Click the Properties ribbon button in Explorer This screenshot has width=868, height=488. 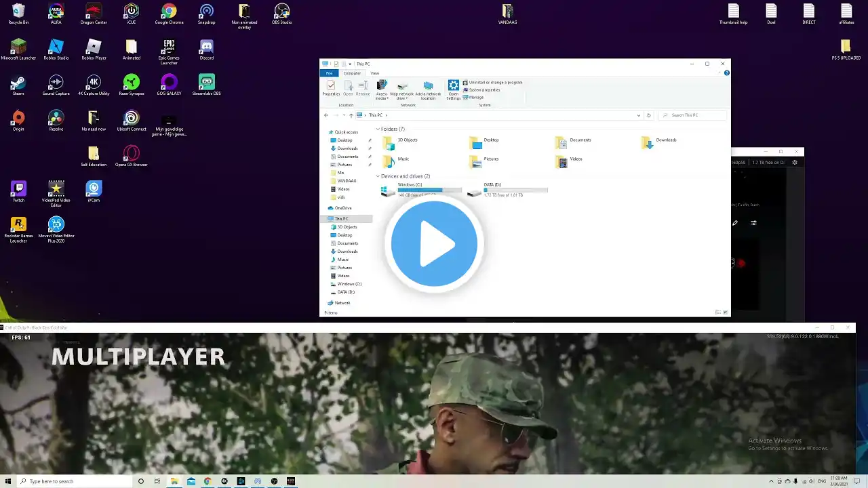point(331,89)
